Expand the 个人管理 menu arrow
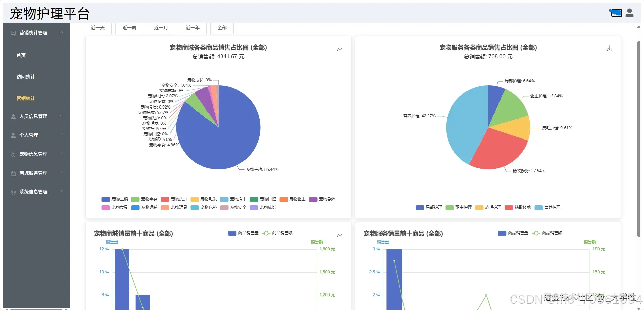This screenshot has width=644, height=310. [x=61, y=135]
